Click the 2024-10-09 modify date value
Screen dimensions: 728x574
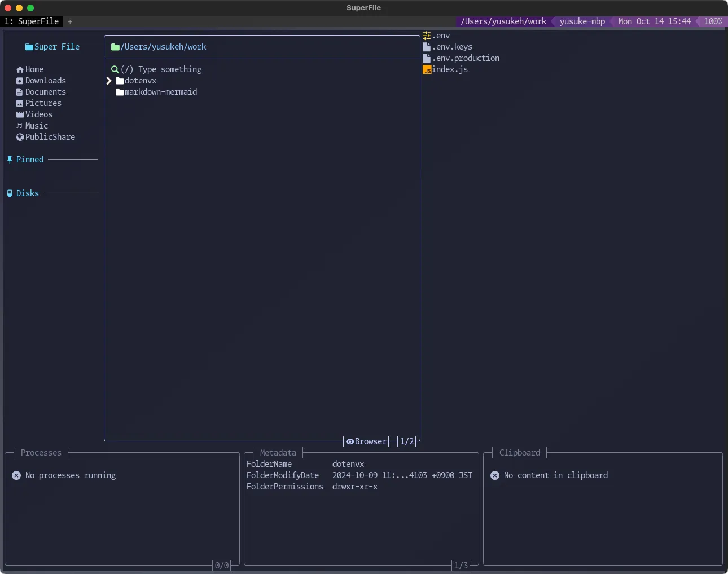click(x=402, y=475)
